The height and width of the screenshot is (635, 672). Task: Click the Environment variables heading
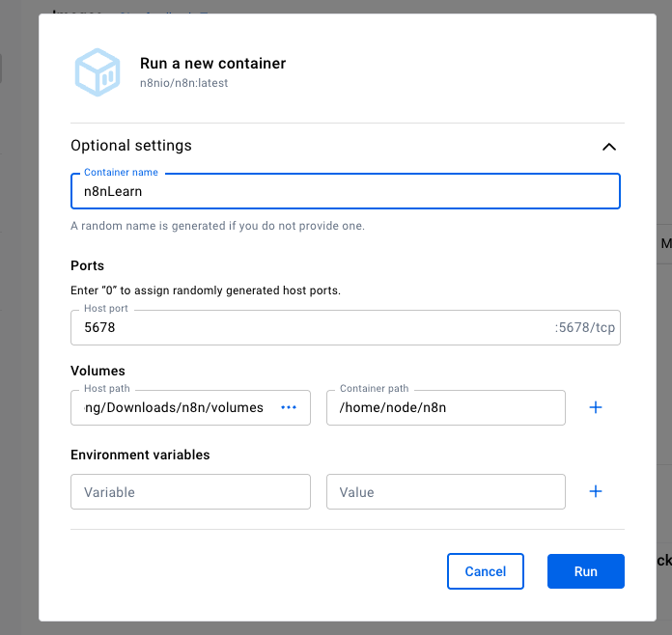pyautogui.click(x=140, y=455)
